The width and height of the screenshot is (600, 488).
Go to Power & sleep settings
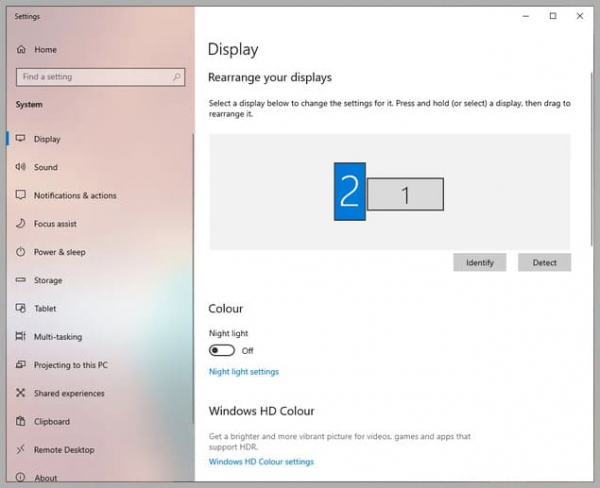coord(99,252)
